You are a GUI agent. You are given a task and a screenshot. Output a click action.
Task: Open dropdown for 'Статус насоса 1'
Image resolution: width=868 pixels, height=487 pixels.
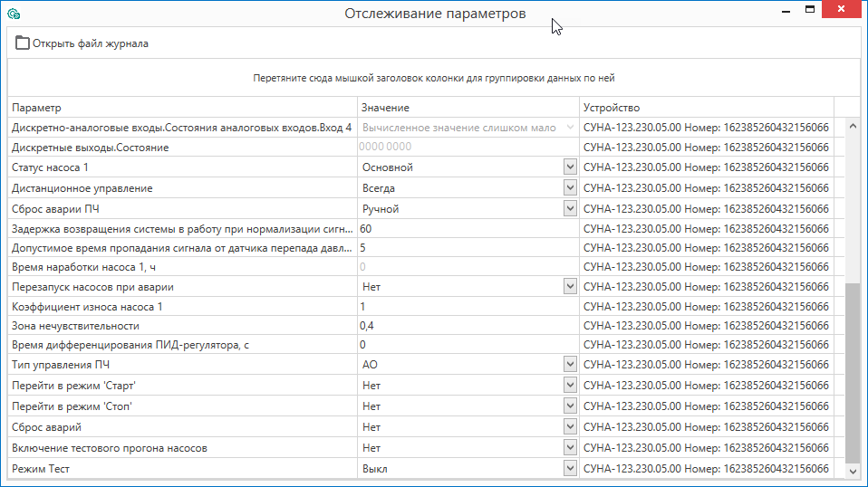coord(570,167)
